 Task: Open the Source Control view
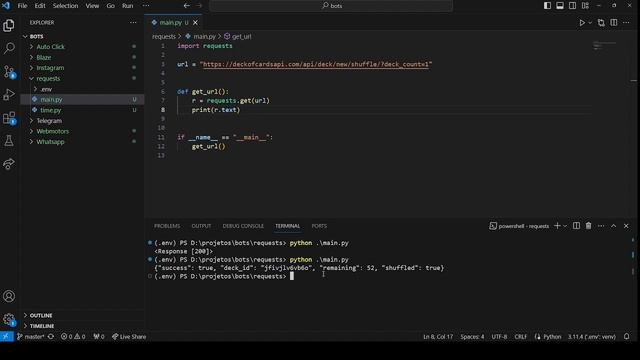point(9,71)
